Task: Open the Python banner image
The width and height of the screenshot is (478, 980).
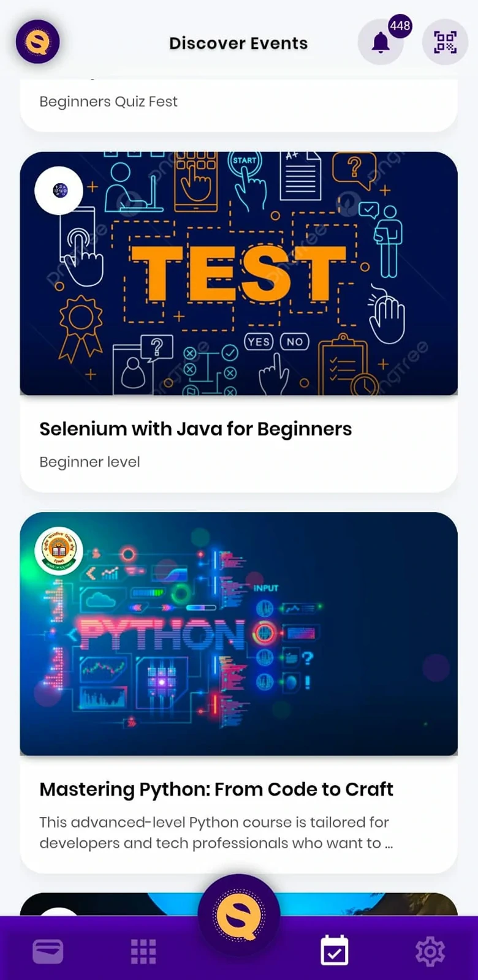Action: [239, 633]
